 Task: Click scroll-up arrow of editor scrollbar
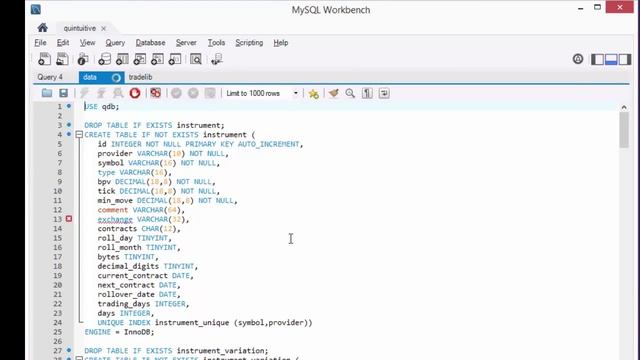pos(624,107)
